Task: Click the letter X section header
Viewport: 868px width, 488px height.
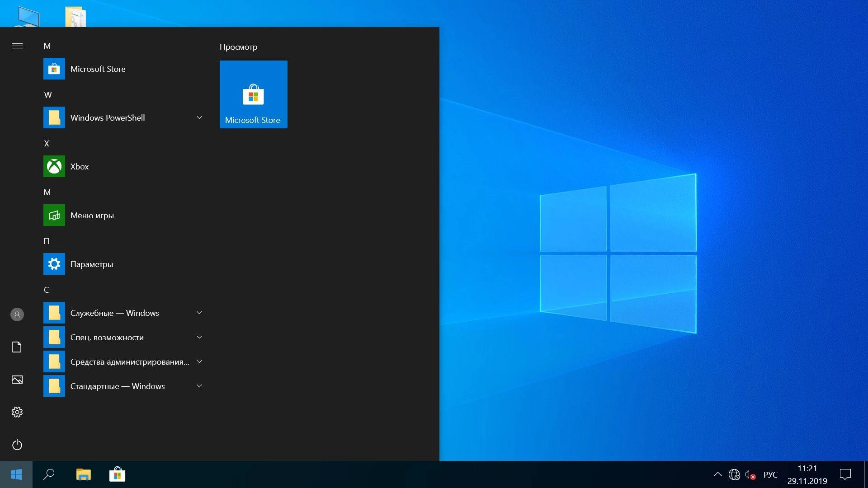Action: [x=47, y=144]
